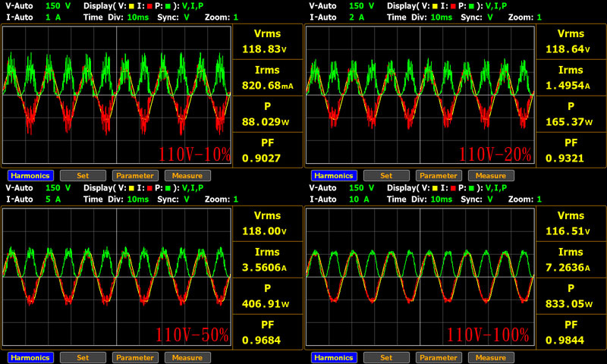Select the P 406.91W reading
Viewport: 607px width, 364px height.
coord(268,296)
